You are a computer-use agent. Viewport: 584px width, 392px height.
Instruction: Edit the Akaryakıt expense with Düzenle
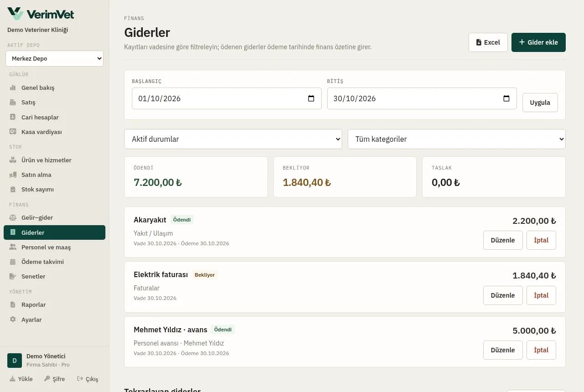click(503, 240)
